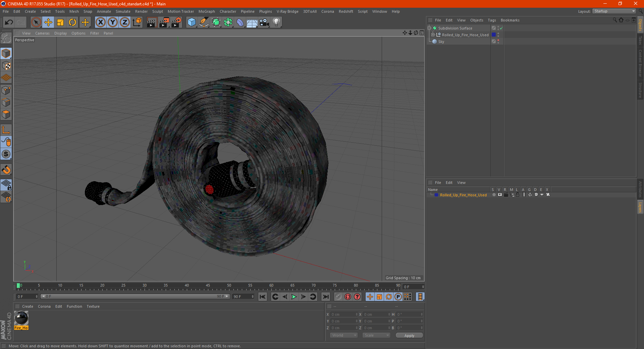Click the Undo arrow icon

tap(9, 22)
